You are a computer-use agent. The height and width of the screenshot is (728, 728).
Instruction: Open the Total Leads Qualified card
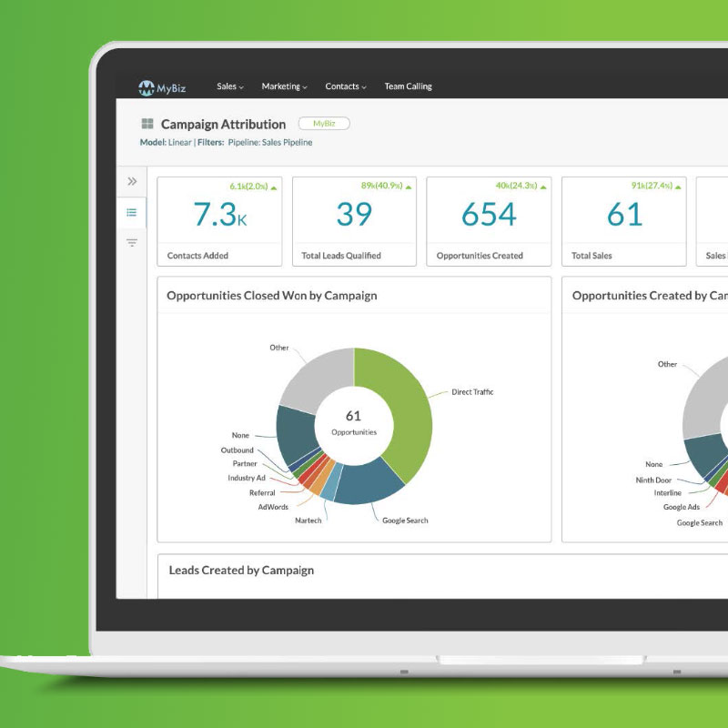pyautogui.click(x=354, y=221)
